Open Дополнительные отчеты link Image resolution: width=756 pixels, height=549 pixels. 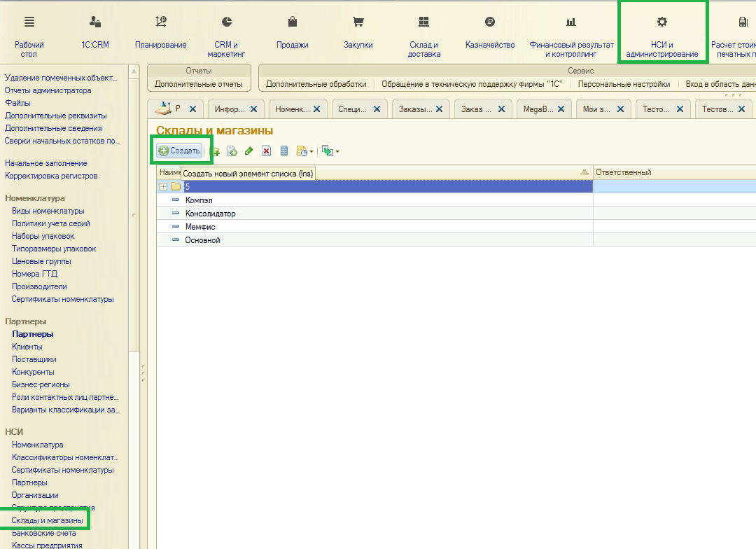199,84
